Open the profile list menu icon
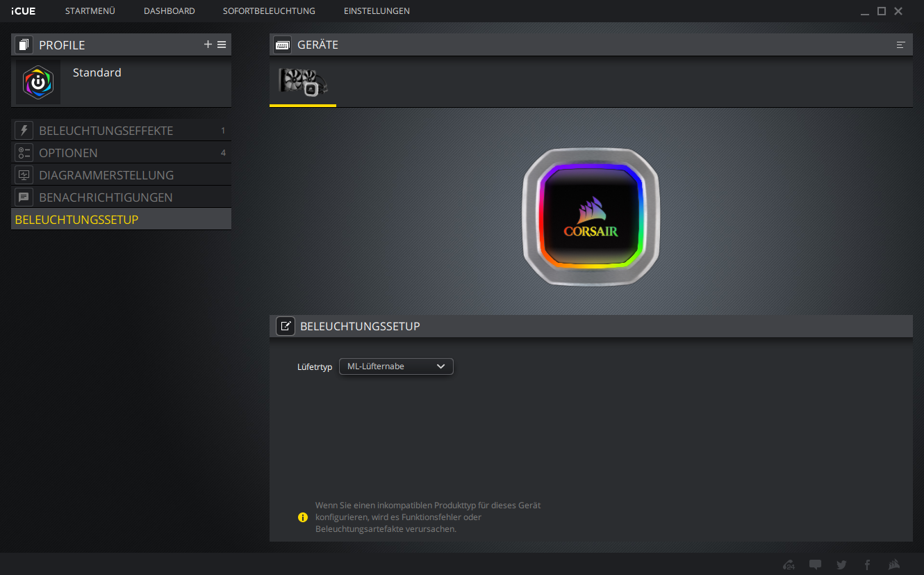This screenshot has height=575, width=924. [x=222, y=44]
